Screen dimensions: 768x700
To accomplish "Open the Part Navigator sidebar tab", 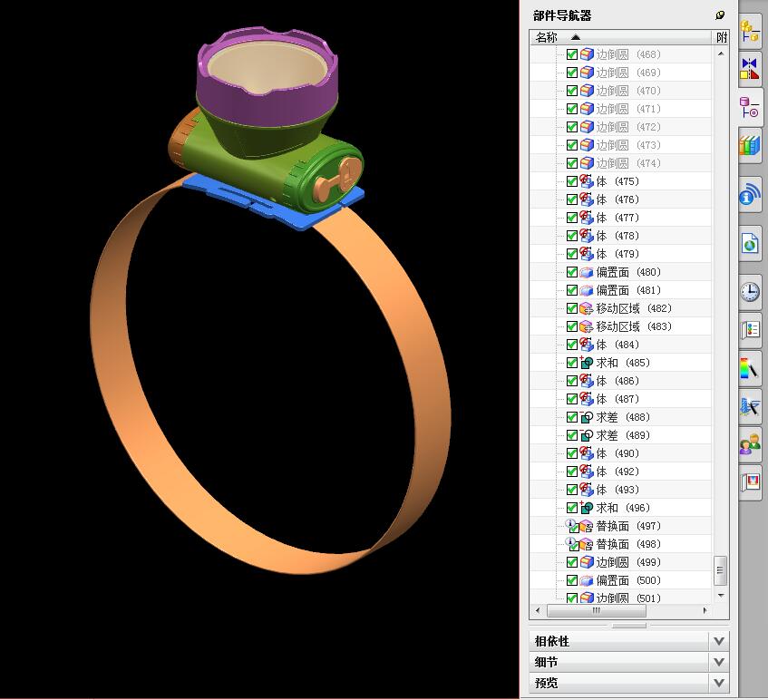I will click(x=749, y=107).
